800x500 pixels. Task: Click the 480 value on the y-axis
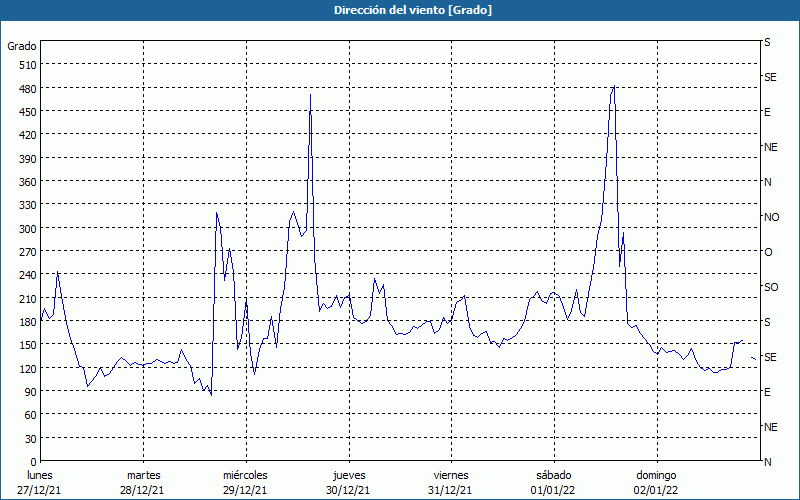tap(28, 88)
